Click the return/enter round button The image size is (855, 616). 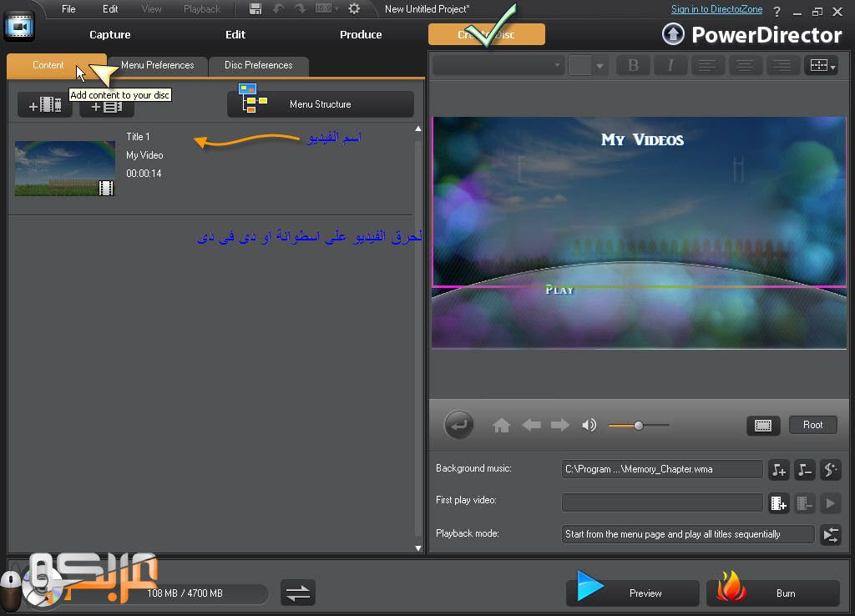point(458,424)
